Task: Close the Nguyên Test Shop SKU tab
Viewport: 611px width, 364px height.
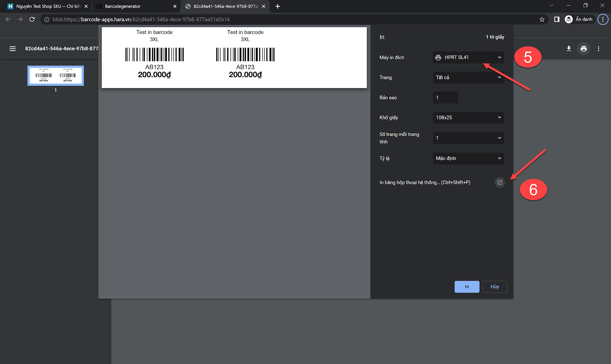Action: click(x=86, y=6)
